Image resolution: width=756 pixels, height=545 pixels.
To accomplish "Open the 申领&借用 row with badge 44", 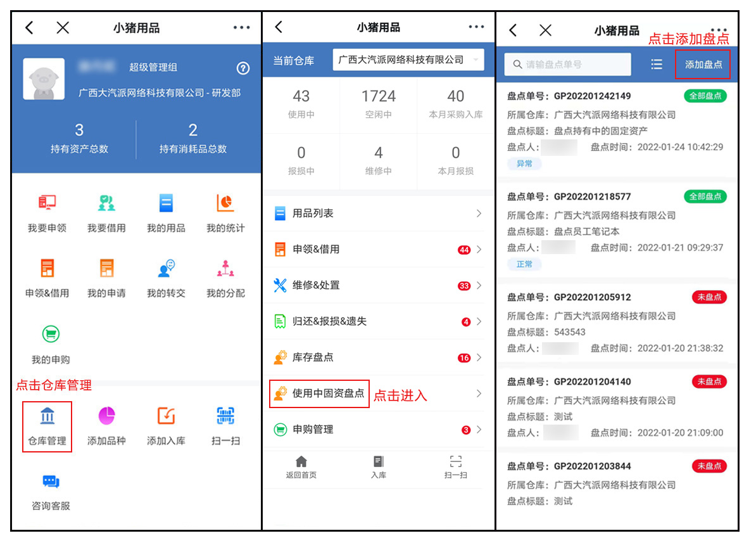I will pos(379,250).
